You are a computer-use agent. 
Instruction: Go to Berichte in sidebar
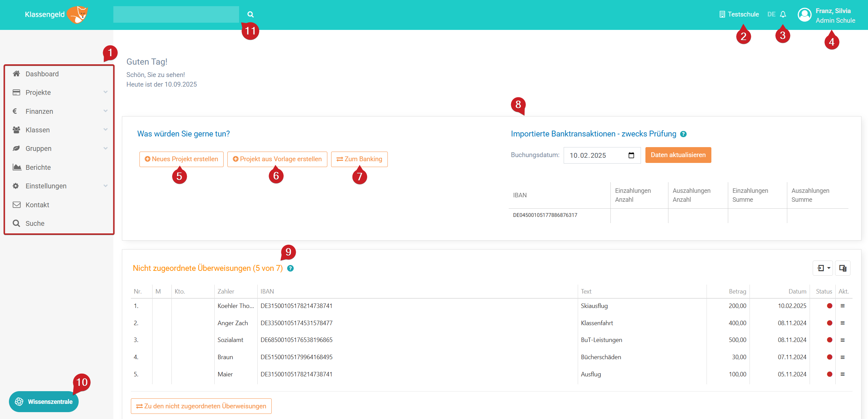(38, 167)
